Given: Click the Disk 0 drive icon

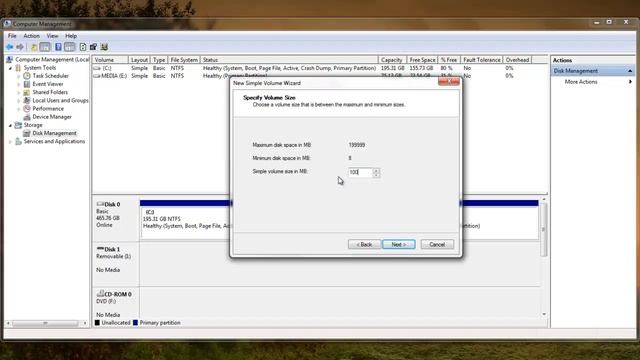Looking at the screenshot, I should 100,204.
